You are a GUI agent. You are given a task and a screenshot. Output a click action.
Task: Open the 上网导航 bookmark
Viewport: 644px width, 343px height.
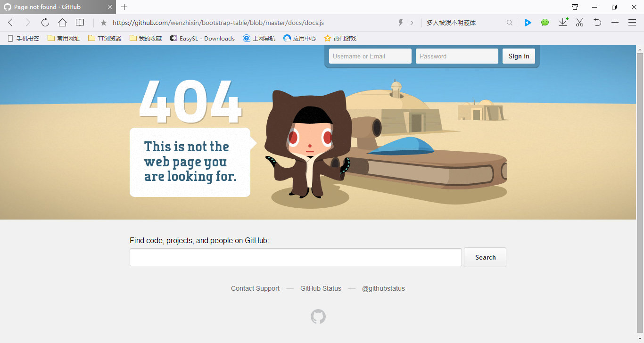tap(259, 39)
